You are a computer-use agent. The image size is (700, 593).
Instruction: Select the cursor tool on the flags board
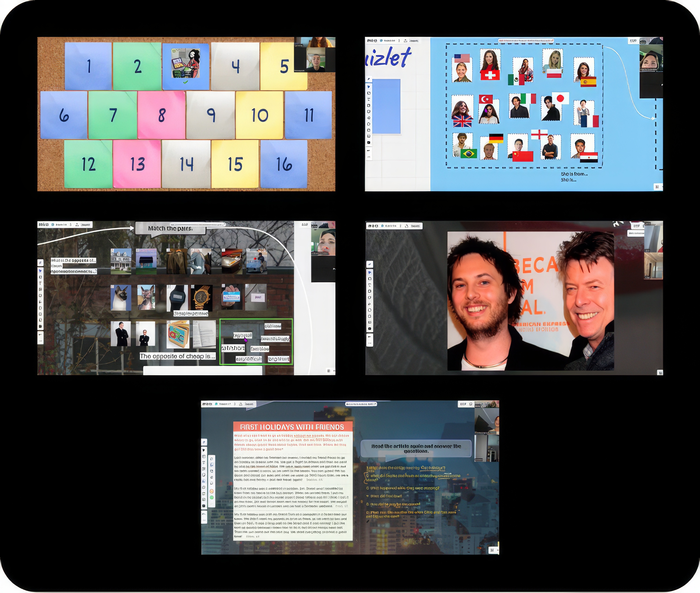click(x=369, y=87)
